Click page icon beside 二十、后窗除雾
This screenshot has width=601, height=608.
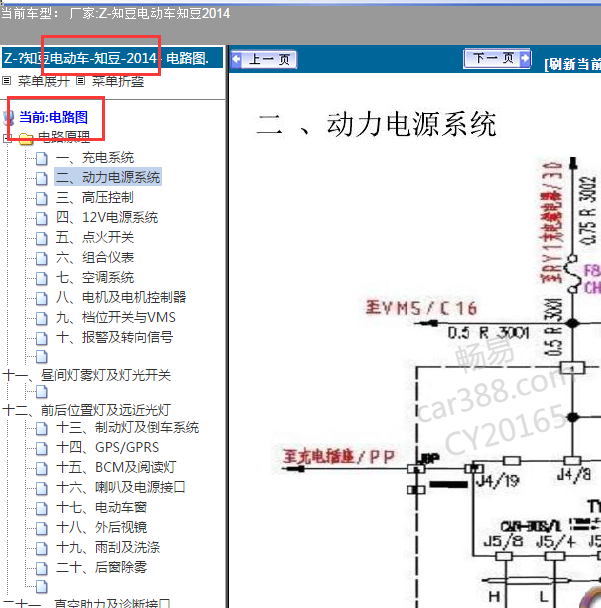coord(41,568)
